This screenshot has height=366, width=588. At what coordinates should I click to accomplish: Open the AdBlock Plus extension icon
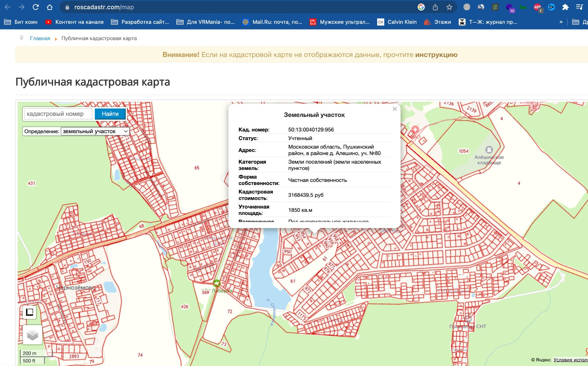click(537, 7)
